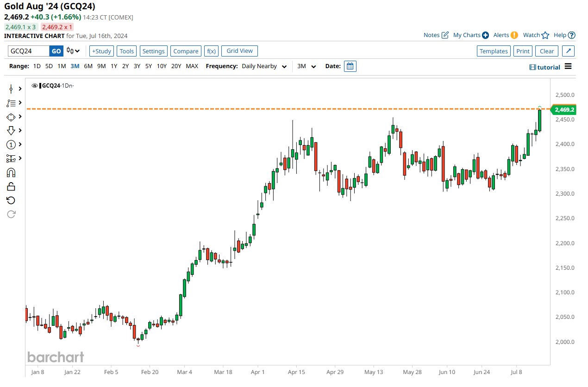Select the 20Y range
Image resolution: width=588 pixels, height=387 pixels.
pyautogui.click(x=176, y=66)
